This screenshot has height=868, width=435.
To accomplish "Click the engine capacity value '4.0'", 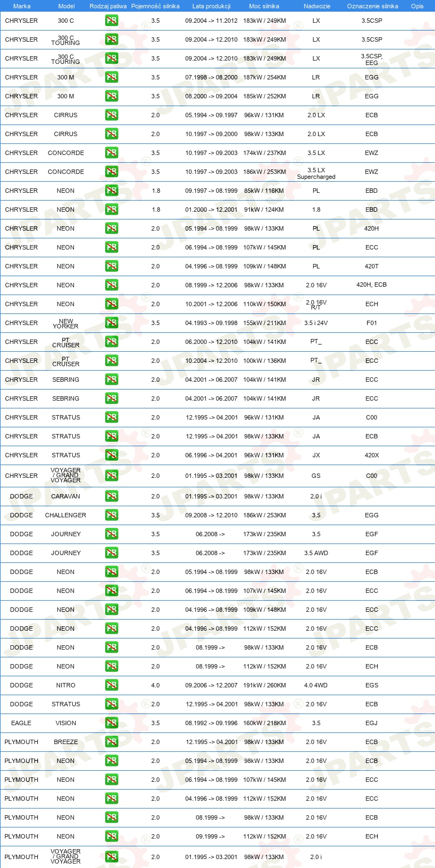I will [x=155, y=685].
